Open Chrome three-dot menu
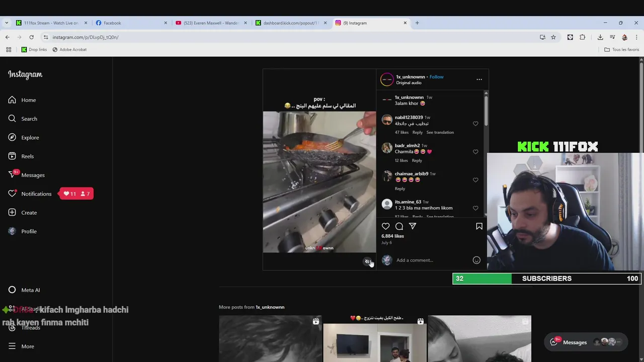Viewport: 644px width, 362px height. (636, 37)
